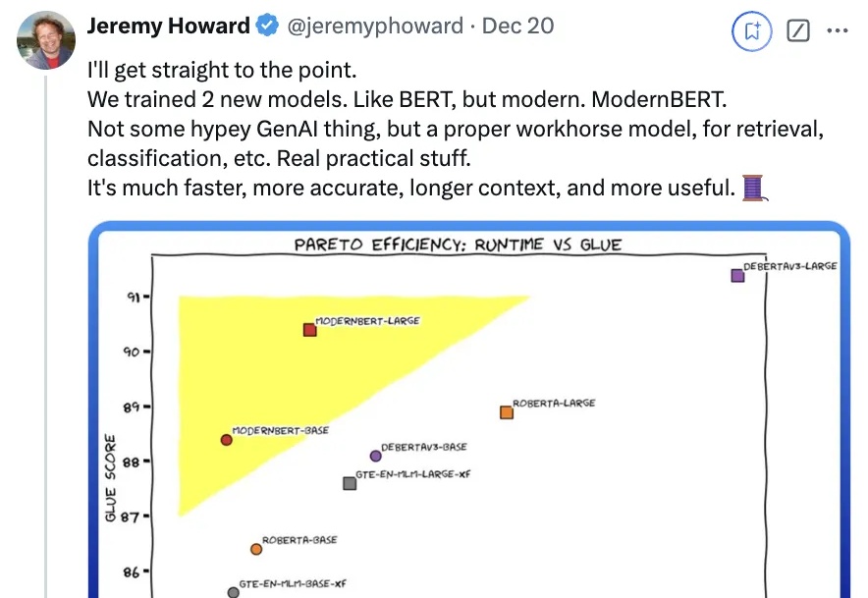Click the gray GTE-en-MLM-Large-XF square marker

(350, 483)
